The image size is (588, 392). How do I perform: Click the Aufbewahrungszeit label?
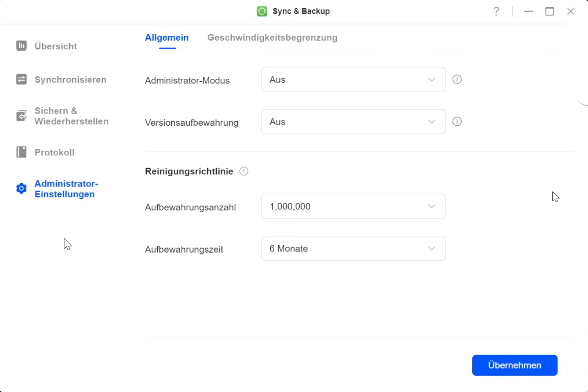point(184,249)
